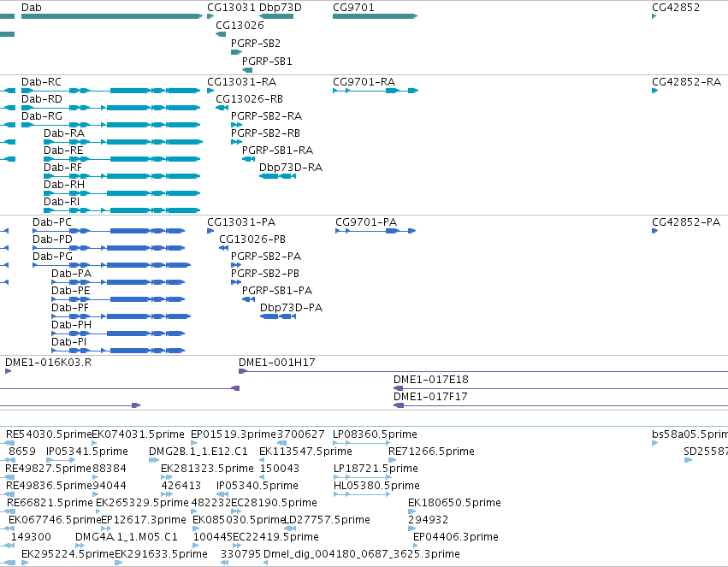728x567 pixels.
Task: Click the CG9701 gene bar
Action: coord(376,16)
